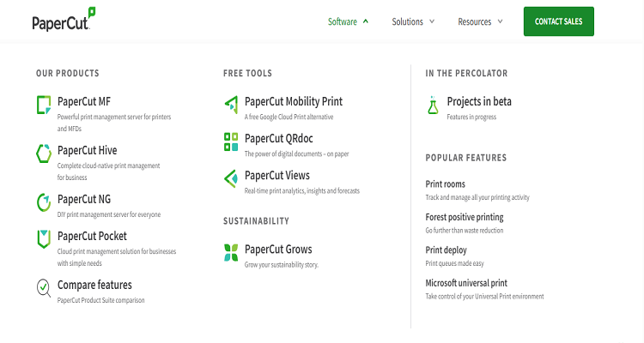Open the Forest positive printing link
Image resolution: width=644 pixels, height=343 pixels.
(465, 217)
